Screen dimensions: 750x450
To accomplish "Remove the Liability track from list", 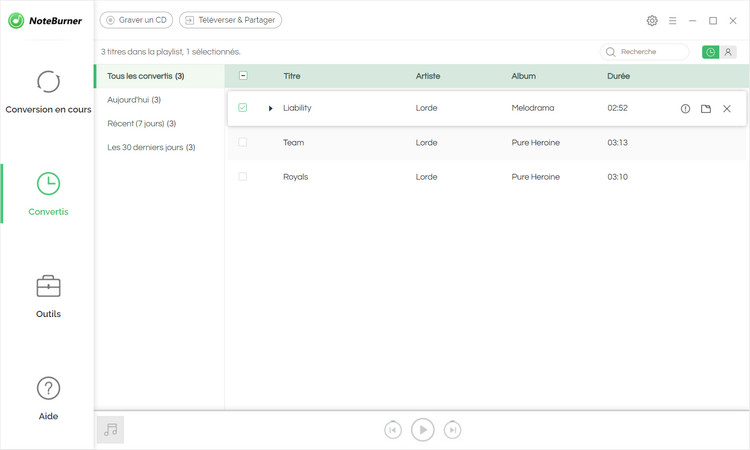I will pos(727,109).
